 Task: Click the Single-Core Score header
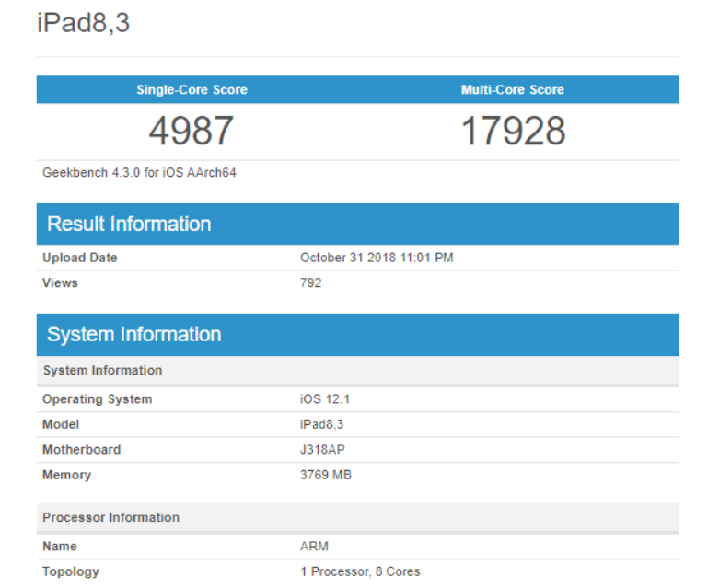tap(192, 90)
